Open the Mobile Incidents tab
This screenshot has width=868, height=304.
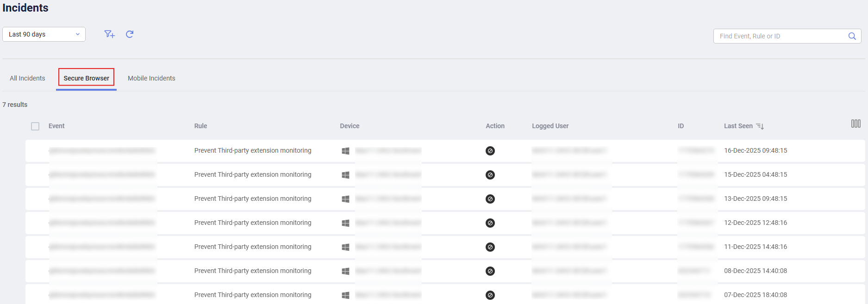click(151, 78)
